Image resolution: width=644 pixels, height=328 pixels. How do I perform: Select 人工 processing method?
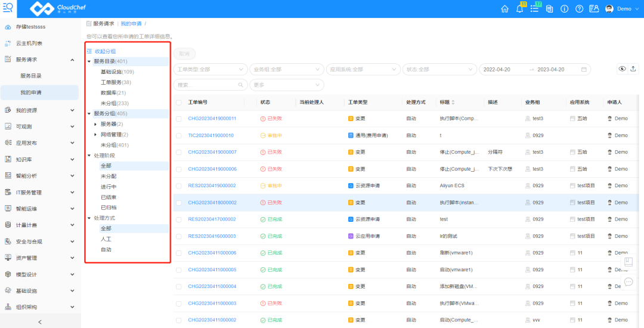106,239
